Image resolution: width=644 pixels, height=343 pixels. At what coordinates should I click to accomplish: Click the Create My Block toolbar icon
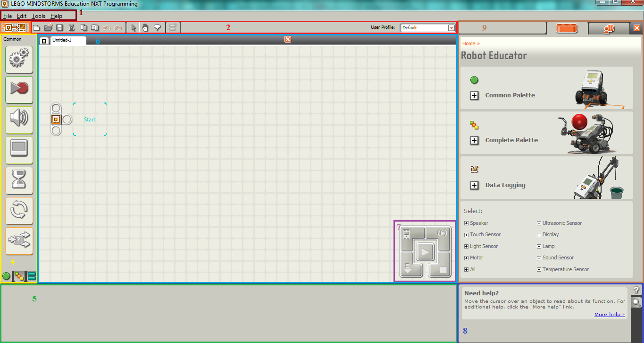[173, 27]
